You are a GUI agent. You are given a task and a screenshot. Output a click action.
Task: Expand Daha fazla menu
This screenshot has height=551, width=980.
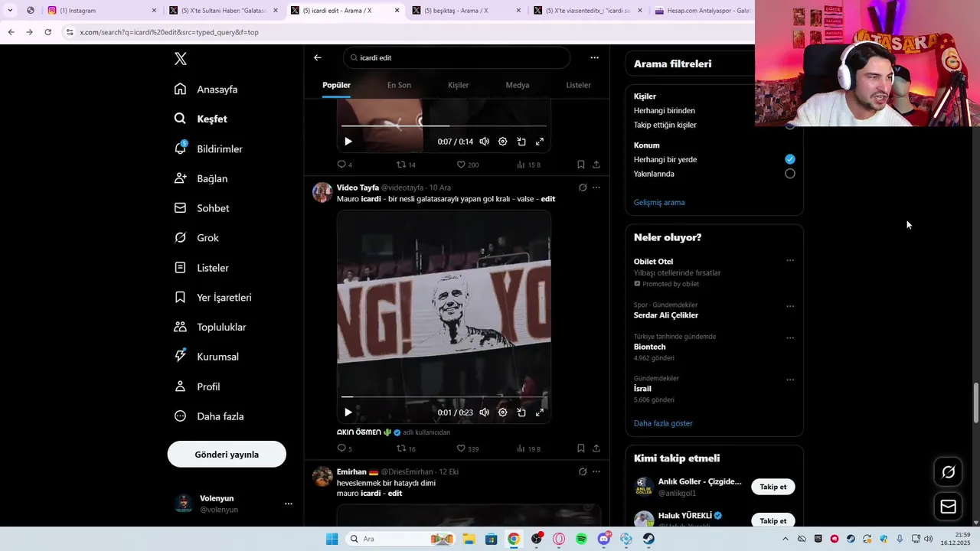pos(209,416)
